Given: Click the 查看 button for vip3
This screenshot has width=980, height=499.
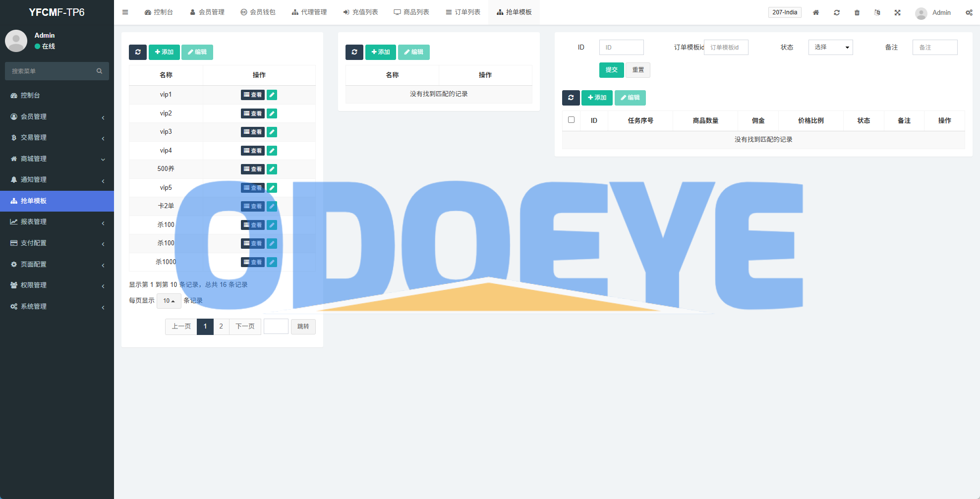Looking at the screenshot, I should click(x=253, y=132).
